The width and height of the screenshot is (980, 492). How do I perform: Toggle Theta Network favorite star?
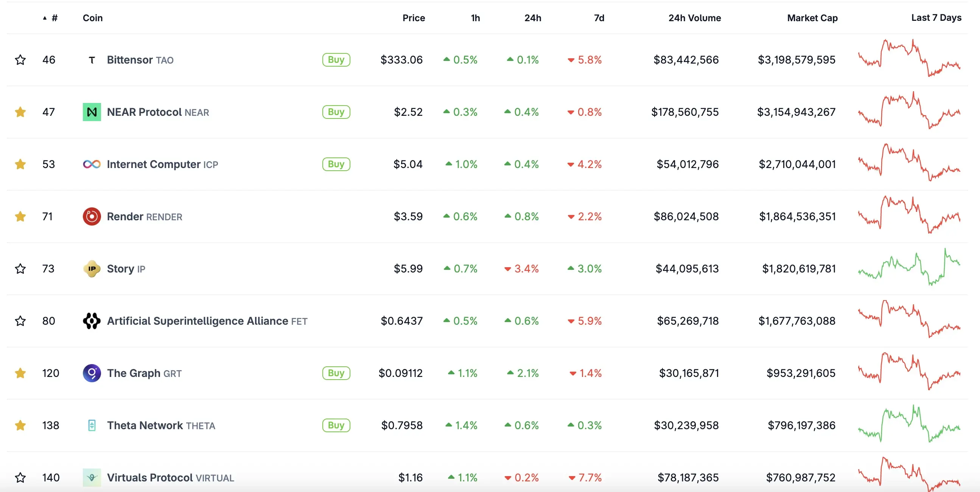pos(20,425)
